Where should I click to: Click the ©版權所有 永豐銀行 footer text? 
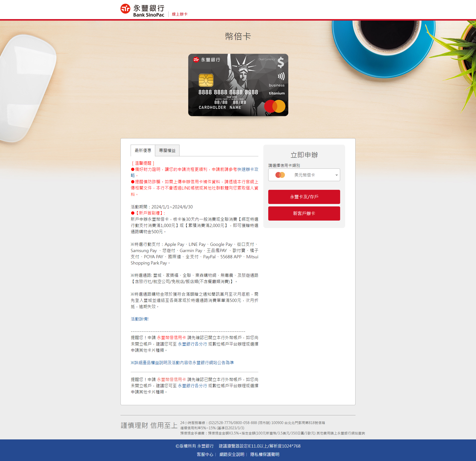(195, 446)
